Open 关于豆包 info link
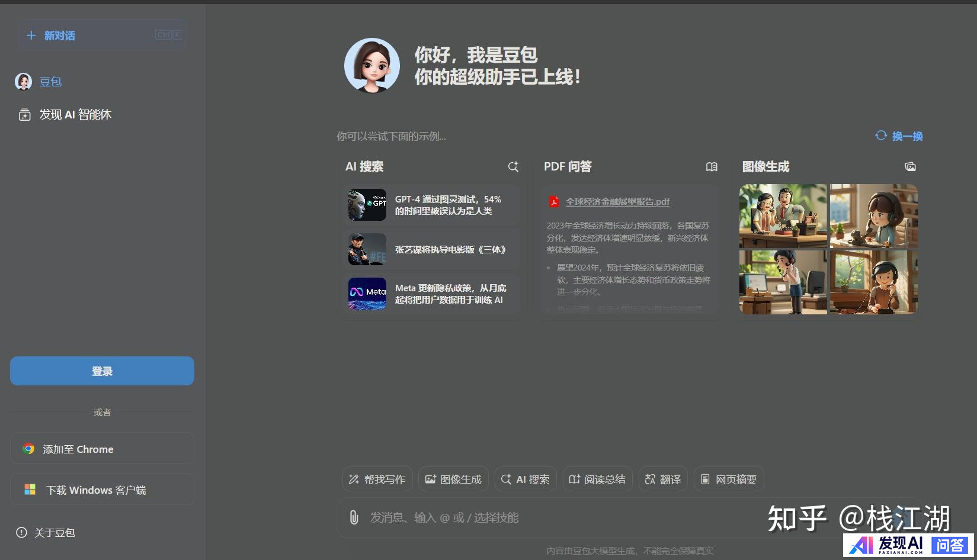This screenshot has height=560, width=977. click(x=55, y=533)
